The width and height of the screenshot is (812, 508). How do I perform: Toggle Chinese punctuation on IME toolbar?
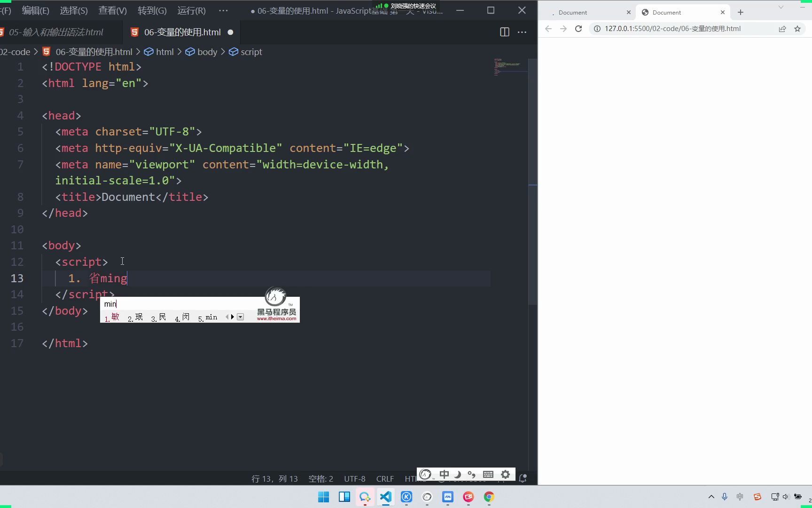tap(471, 474)
